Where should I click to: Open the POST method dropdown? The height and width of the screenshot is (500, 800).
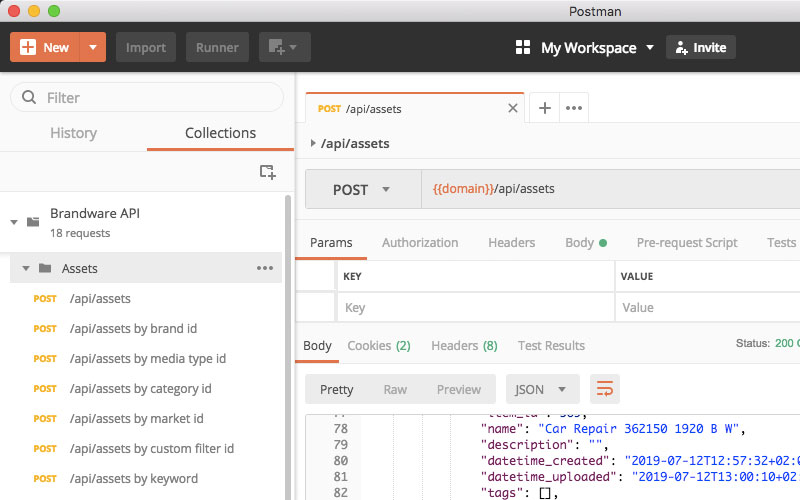[363, 189]
